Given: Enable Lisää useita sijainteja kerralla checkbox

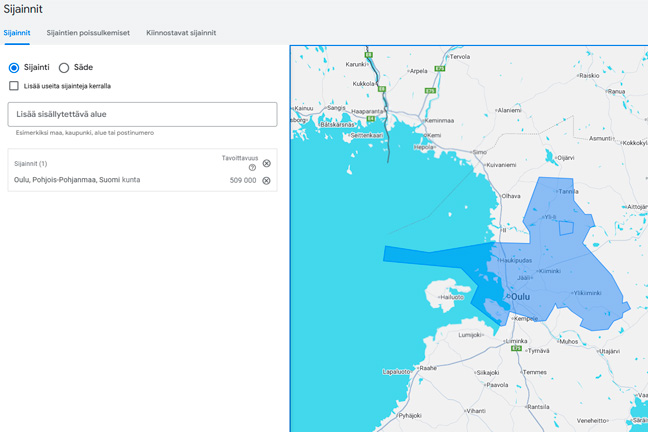Looking at the screenshot, I should pos(14,86).
